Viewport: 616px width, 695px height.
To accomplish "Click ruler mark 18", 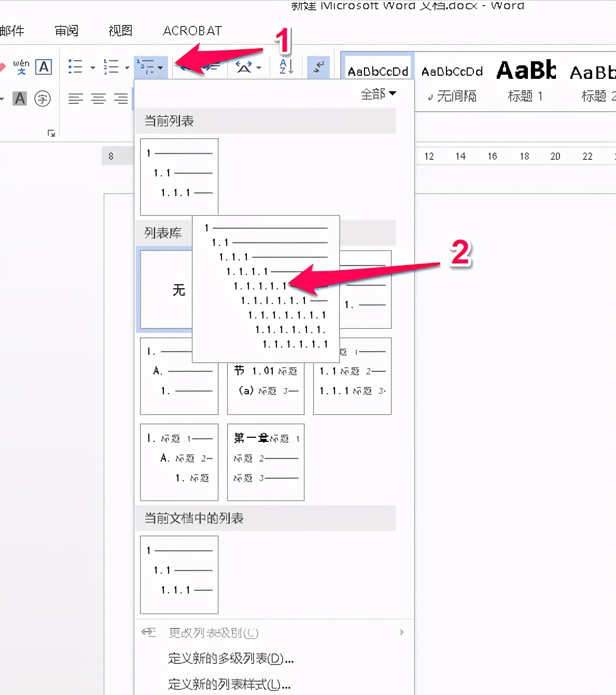I will click(x=524, y=156).
